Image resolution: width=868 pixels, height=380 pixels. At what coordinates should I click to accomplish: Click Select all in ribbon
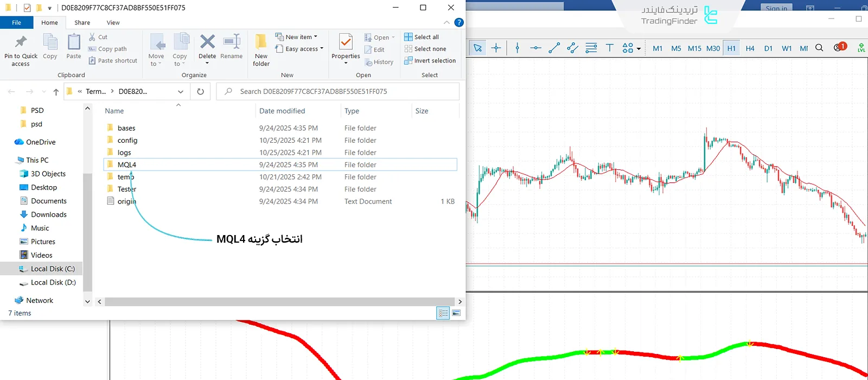[x=422, y=37]
